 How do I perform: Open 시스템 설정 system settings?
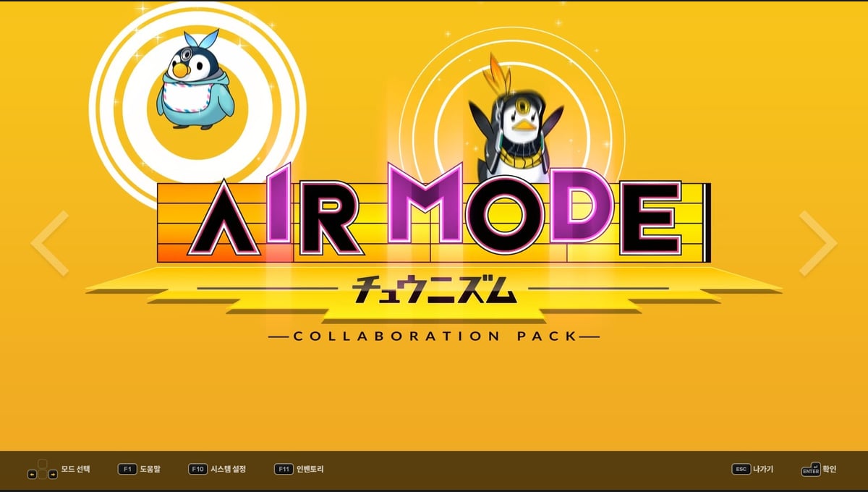[229, 469]
